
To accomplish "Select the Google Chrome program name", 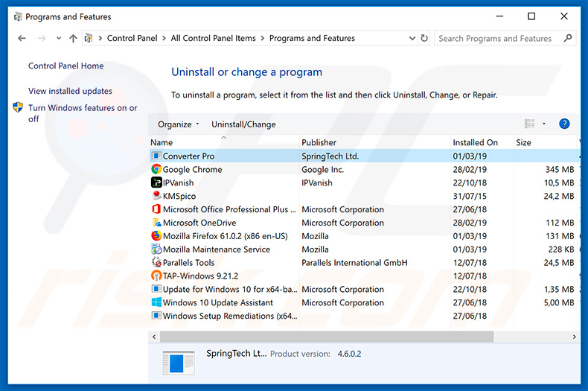I will pos(192,169).
